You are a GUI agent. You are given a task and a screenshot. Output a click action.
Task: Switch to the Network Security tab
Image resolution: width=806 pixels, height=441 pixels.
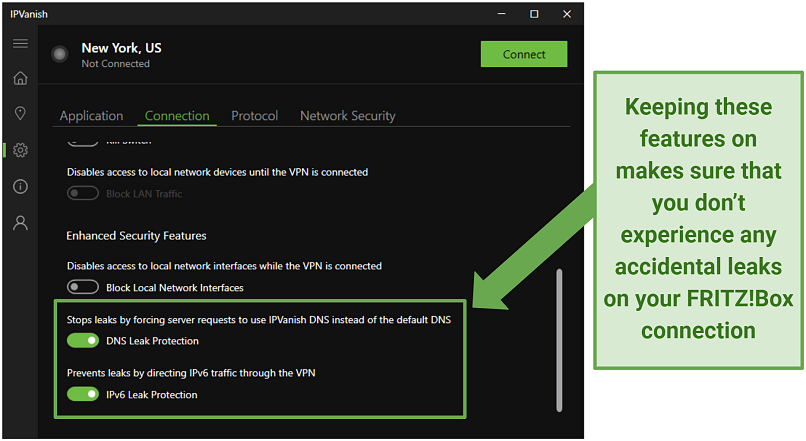point(347,116)
